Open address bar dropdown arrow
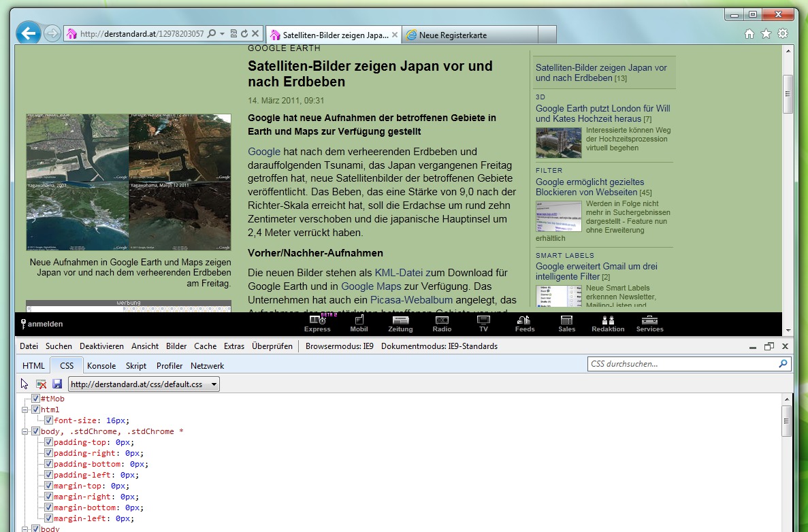This screenshot has height=532, width=808. [x=222, y=34]
